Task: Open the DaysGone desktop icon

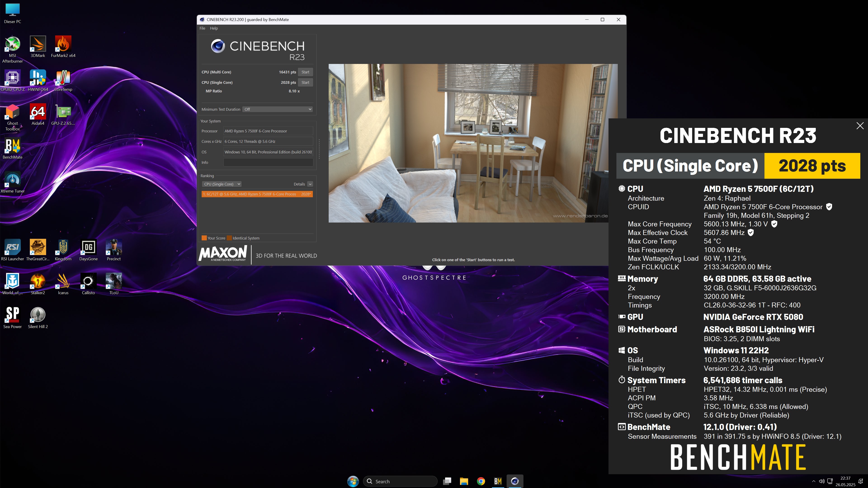Action: click(88, 250)
